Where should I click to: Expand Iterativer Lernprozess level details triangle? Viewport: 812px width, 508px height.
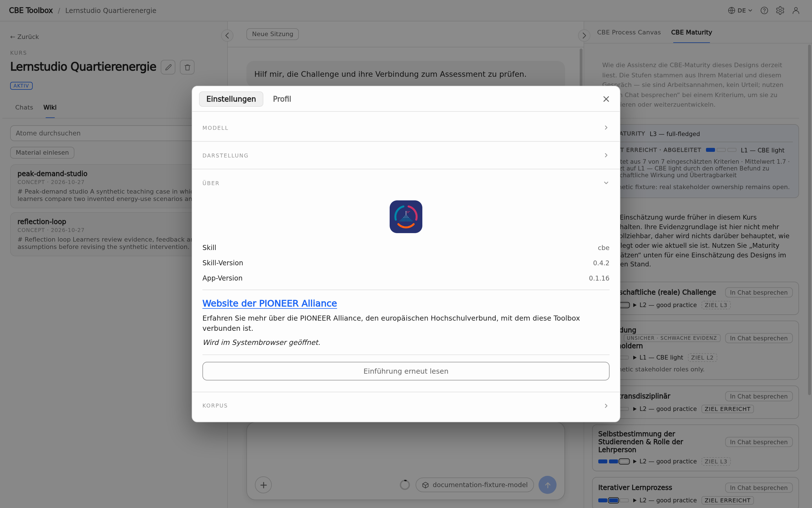[635, 500]
